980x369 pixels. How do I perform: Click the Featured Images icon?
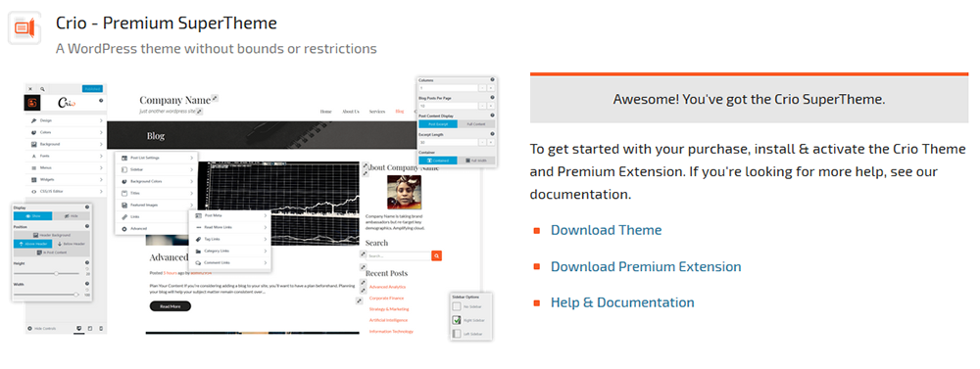tap(123, 205)
